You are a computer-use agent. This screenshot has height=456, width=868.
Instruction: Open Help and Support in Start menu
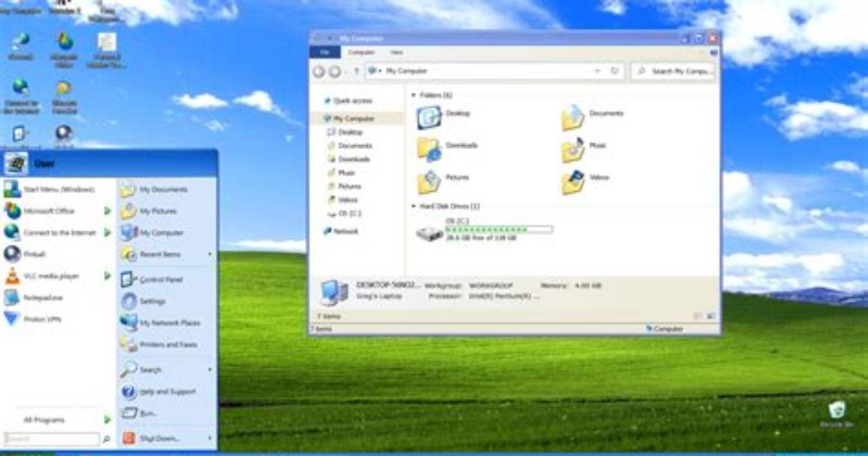[x=166, y=391]
